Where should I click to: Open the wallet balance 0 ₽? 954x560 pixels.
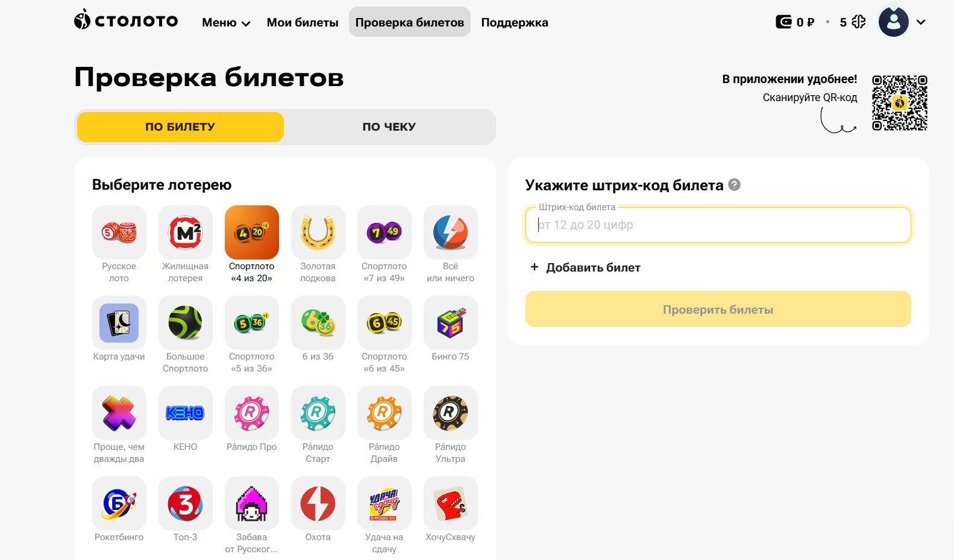tap(795, 22)
